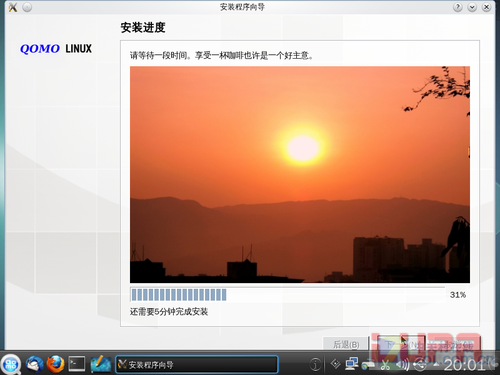500x375 pixels.
Task: Open the diamond-shaped system tray icon
Action: [x=335, y=364]
